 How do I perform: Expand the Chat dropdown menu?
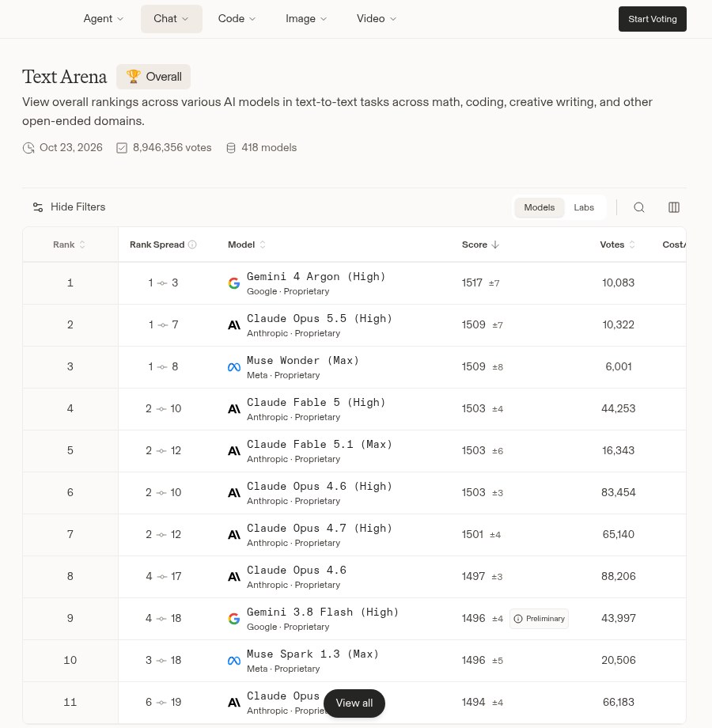pos(171,18)
